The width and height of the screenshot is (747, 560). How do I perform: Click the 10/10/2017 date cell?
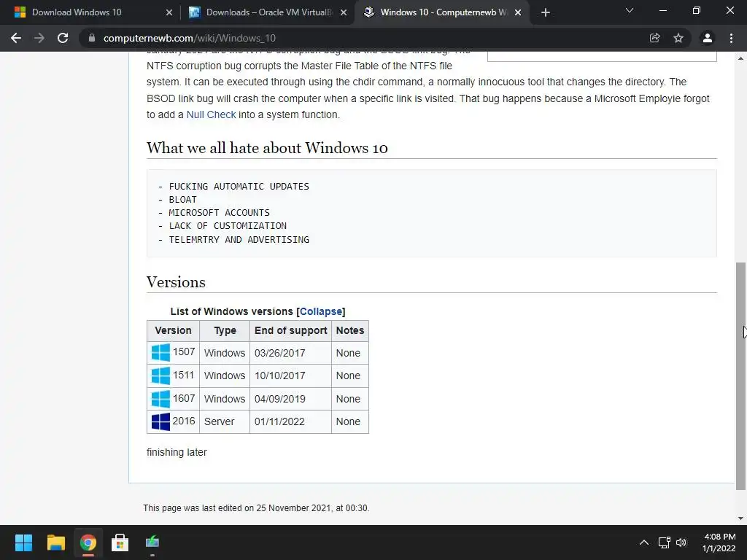pyautogui.click(x=290, y=376)
